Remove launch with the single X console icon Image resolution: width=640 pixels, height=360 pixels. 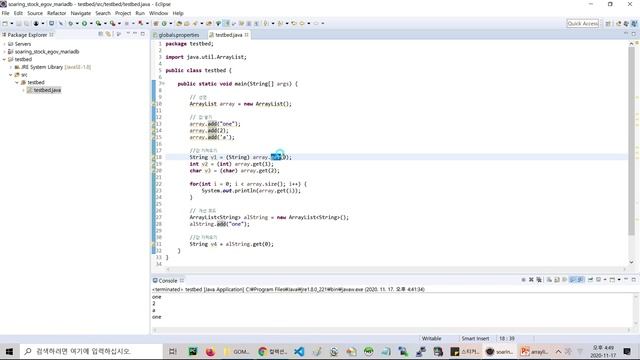531,280
